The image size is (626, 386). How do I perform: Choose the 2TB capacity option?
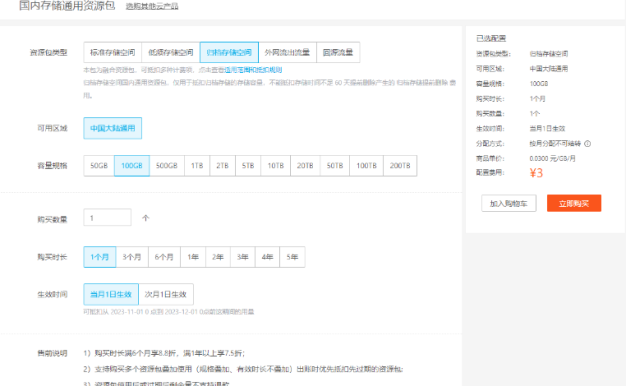tap(222, 166)
